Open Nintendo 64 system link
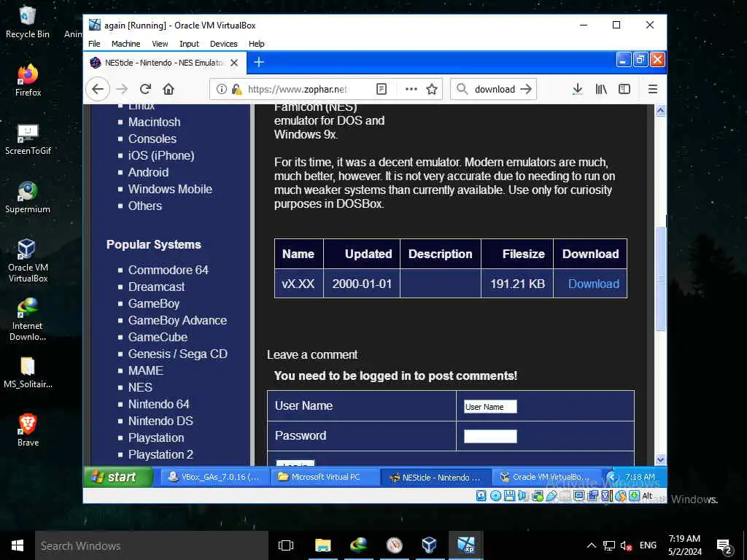 pos(158,404)
